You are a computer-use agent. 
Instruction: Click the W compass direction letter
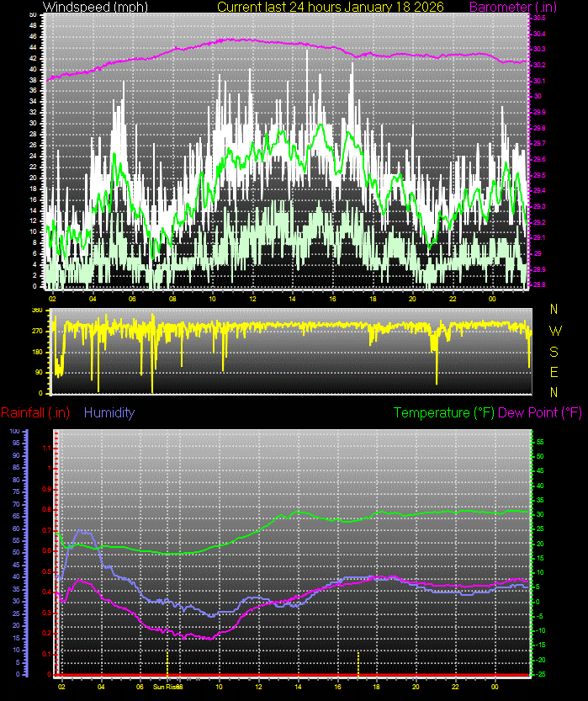(554, 331)
